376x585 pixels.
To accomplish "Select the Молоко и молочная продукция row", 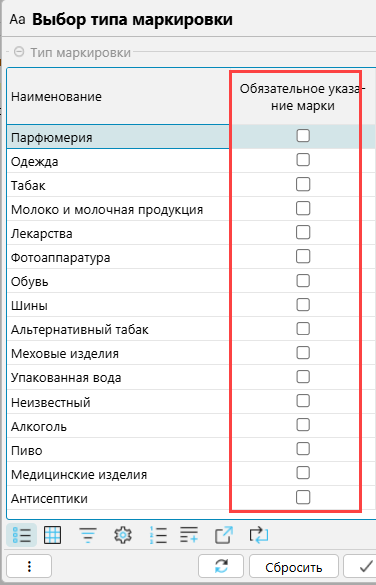I will [191, 209].
